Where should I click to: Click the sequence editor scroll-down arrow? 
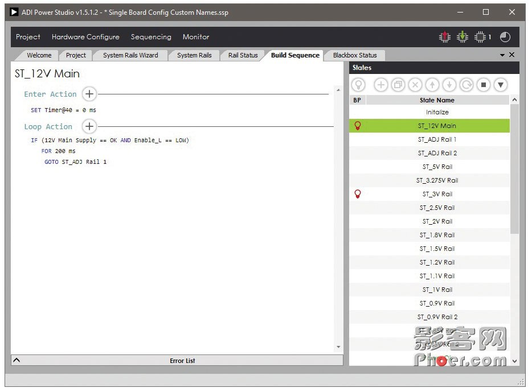(338, 347)
